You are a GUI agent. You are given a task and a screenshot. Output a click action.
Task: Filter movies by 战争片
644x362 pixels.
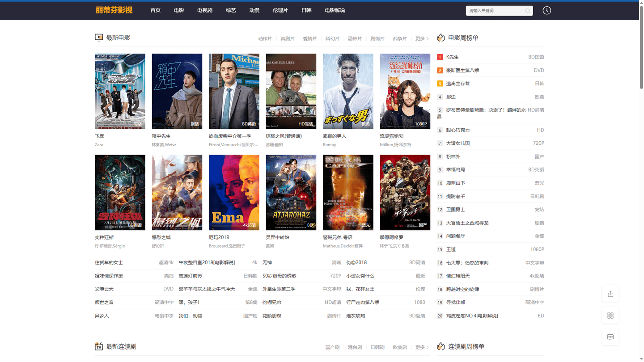point(400,39)
